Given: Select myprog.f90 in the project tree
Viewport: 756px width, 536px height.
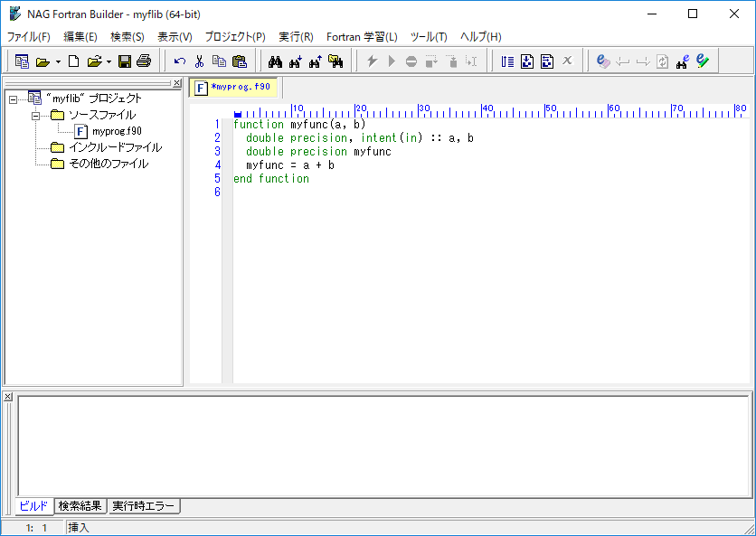Looking at the screenshot, I should (117, 131).
